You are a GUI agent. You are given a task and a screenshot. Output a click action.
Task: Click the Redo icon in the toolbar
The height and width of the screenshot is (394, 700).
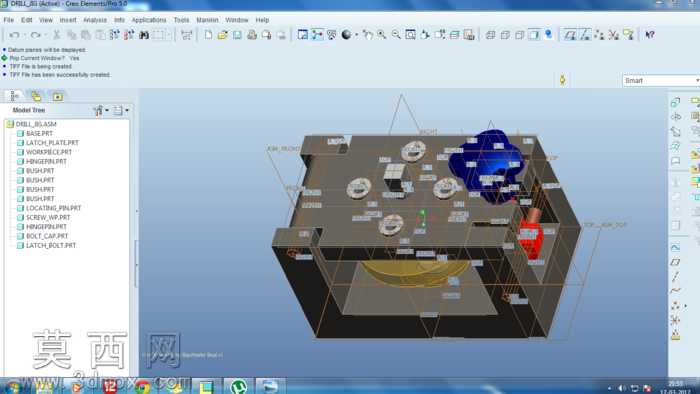click(x=35, y=35)
